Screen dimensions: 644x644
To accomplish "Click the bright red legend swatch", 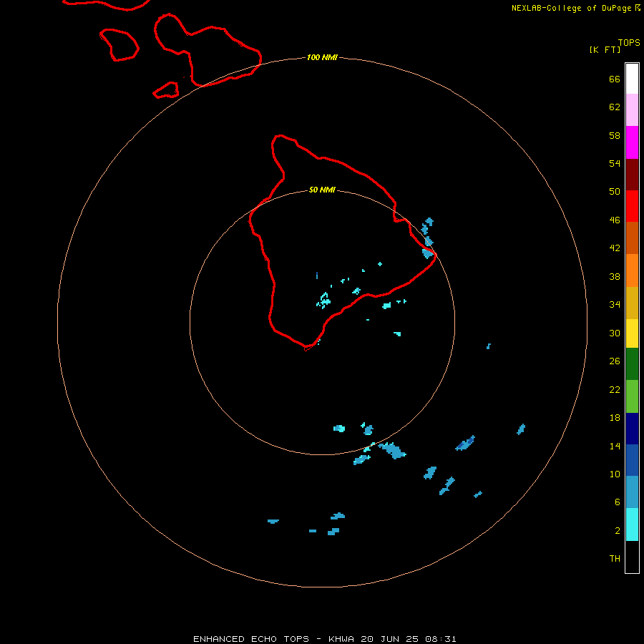I will [x=632, y=206].
